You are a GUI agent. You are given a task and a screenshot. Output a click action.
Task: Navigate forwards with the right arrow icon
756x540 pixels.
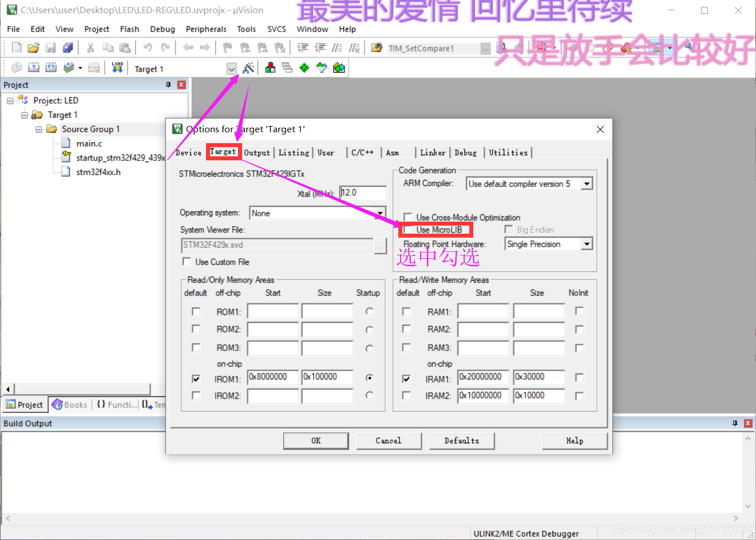click(204, 48)
